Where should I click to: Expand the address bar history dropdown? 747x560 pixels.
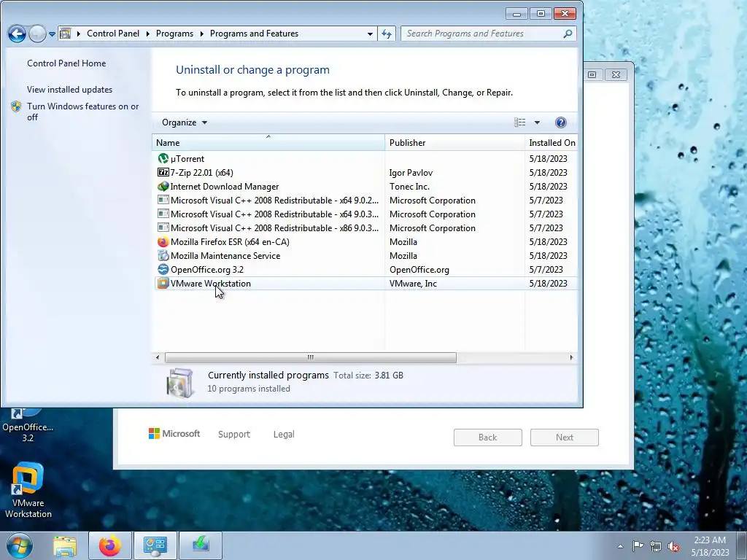coord(370,34)
